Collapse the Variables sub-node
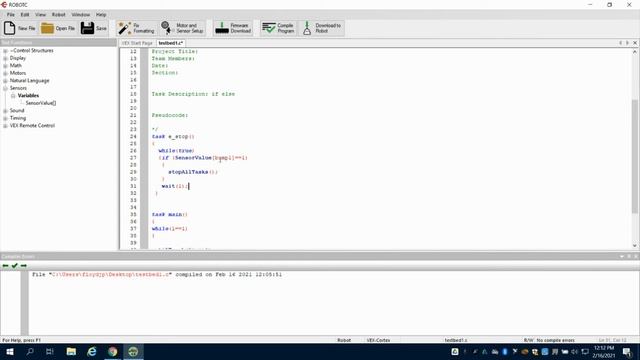This screenshot has width=640, height=360. (x=13, y=96)
